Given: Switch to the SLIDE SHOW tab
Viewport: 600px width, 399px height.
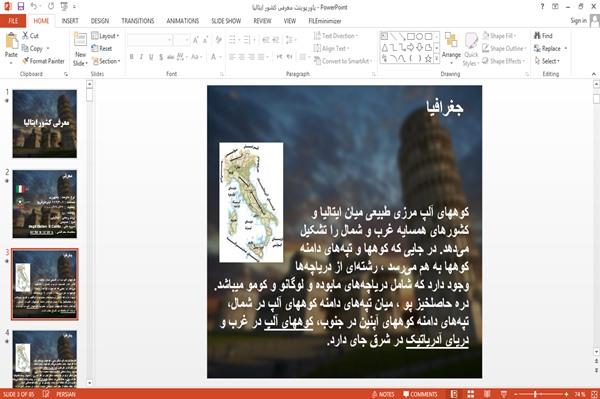Looking at the screenshot, I should (226, 21).
